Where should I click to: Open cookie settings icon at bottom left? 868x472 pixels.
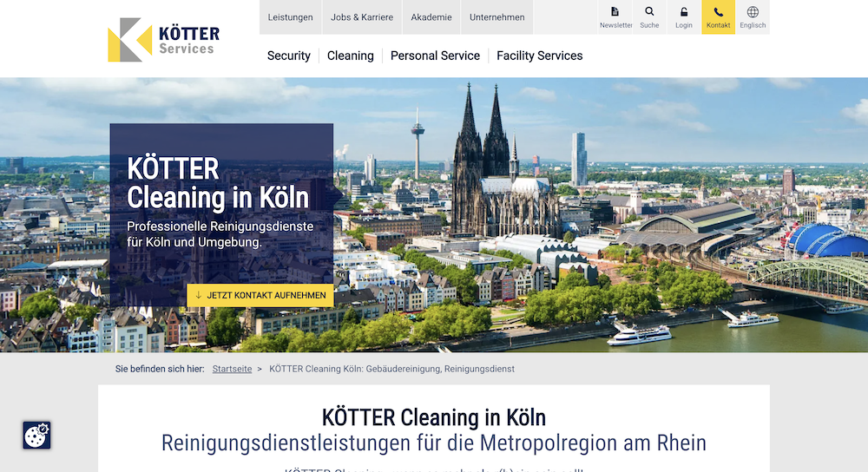coord(36,435)
